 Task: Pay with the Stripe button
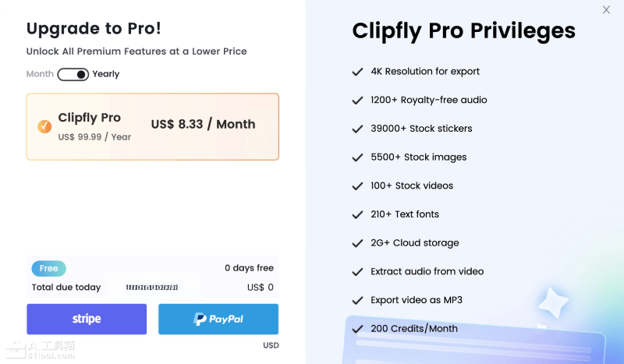coord(87,319)
